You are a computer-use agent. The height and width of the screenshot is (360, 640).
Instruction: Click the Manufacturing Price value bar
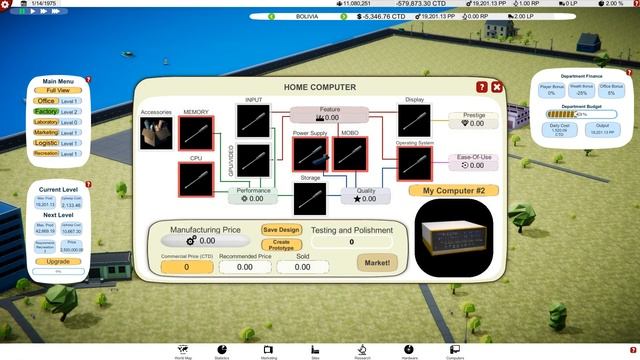point(205,241)
